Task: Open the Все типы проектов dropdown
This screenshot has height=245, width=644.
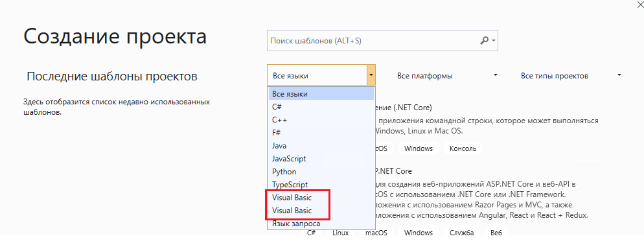Action: tap(571, 76)
